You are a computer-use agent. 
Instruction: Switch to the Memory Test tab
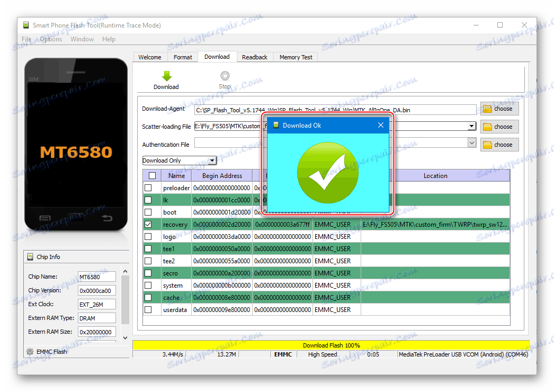(x=296, y=57)
